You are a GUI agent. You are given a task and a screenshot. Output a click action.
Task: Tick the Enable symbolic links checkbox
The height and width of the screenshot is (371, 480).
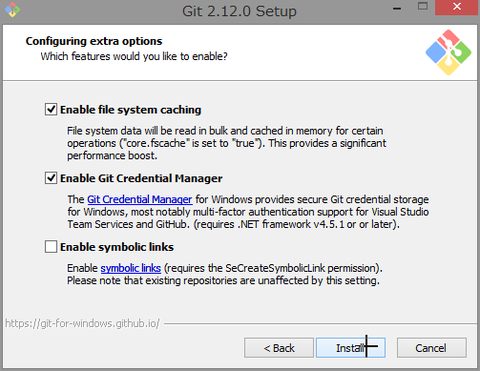pos(51,247)
